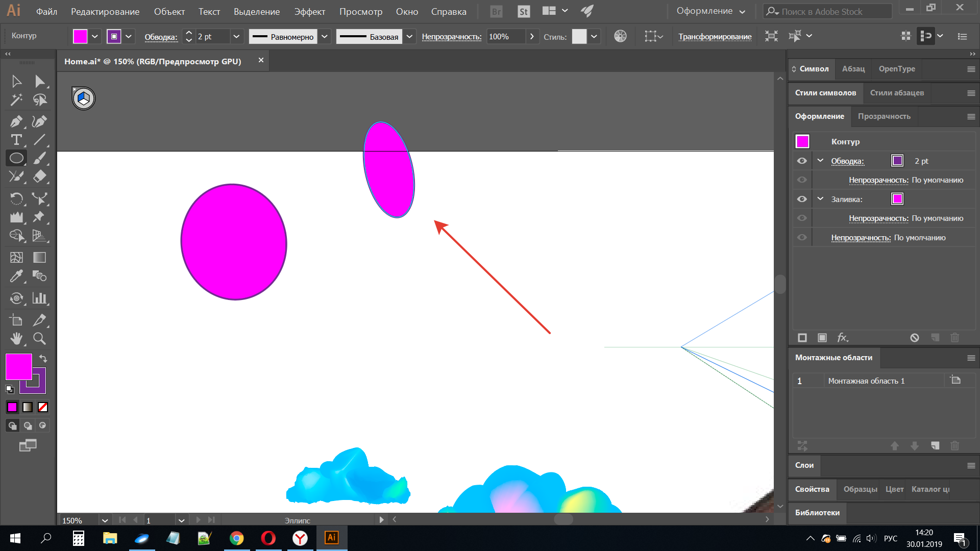Screen dimensions: 980x551
Task: Click Трансформирование link in control bar
Action: (715, 37)
